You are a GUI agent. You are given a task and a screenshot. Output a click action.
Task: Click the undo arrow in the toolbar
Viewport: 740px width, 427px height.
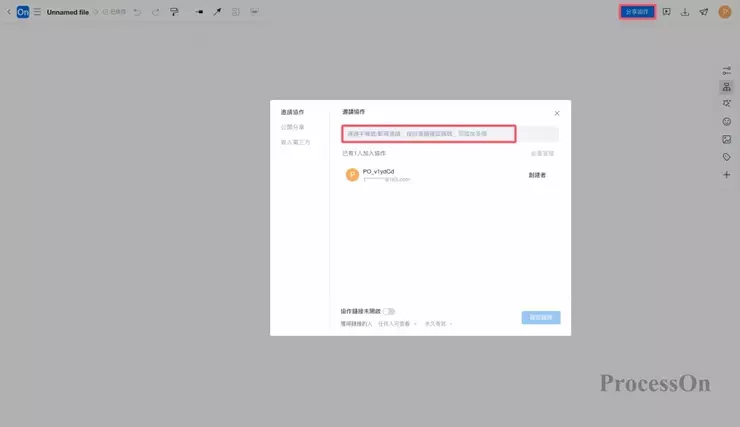[x=137, y=12]
